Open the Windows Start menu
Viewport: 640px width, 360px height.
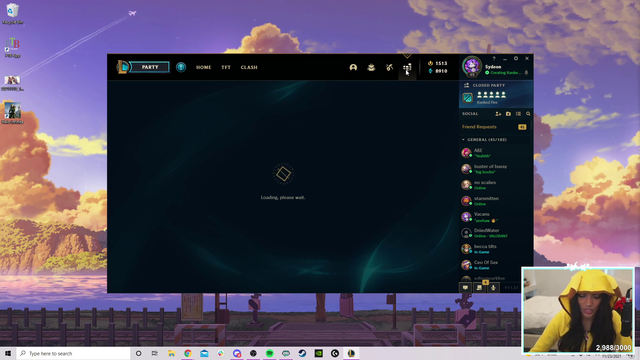point(8,353)
